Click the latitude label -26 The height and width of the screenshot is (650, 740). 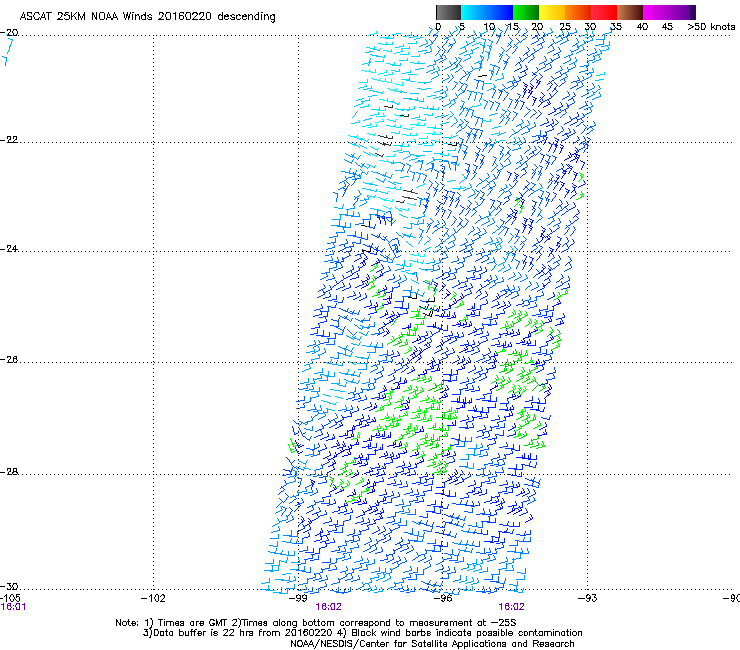(9, 359)
